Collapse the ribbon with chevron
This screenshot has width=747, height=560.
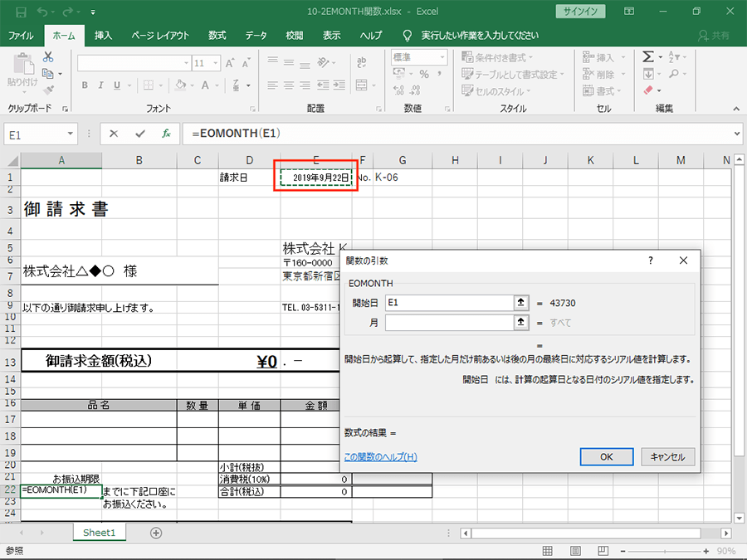click(x=736, y=109)
